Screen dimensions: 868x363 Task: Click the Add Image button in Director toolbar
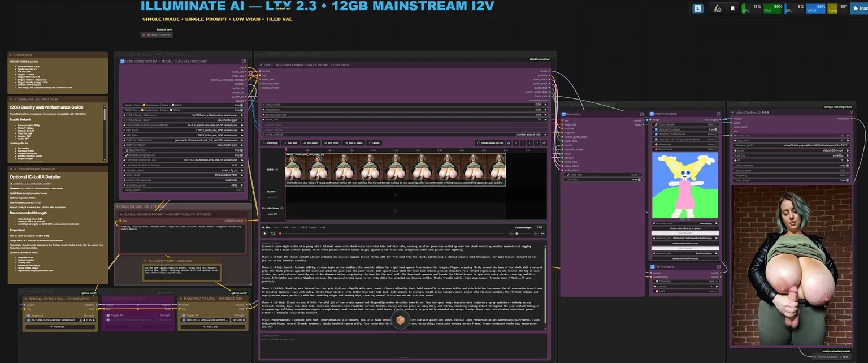pos(271,143)
